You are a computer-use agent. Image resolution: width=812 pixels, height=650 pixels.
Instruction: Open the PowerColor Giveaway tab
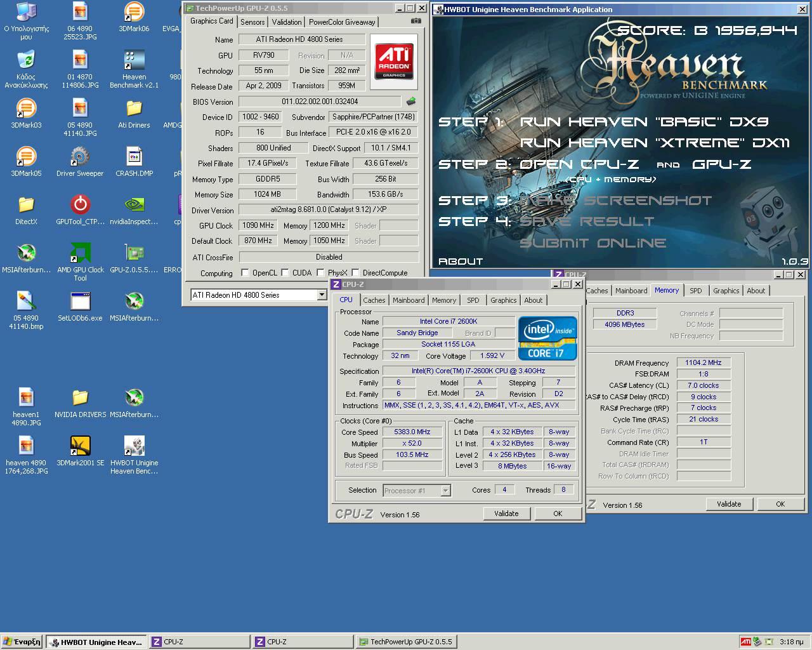342,22
